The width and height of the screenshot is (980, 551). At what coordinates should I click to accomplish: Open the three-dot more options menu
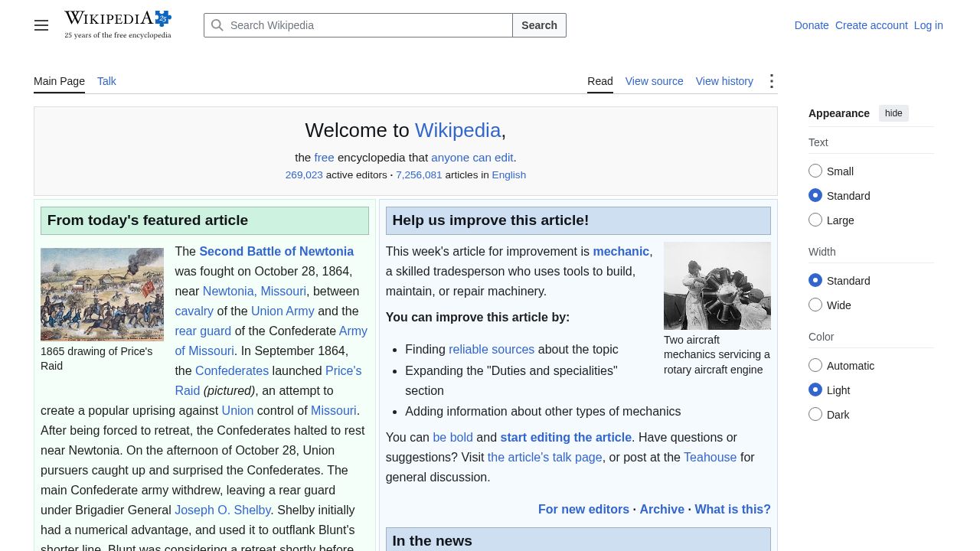(x=772, y=81)
